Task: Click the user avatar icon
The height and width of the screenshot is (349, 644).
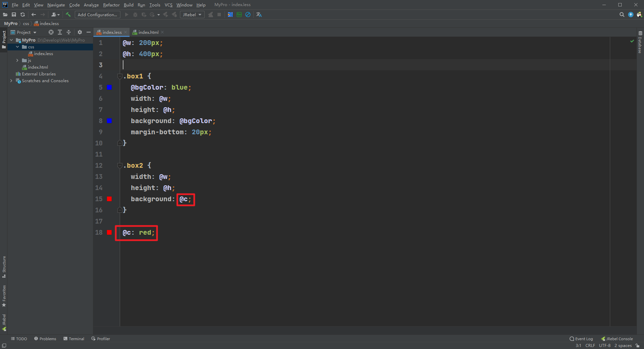Action: pyautogui.click(x=639, y=15)
